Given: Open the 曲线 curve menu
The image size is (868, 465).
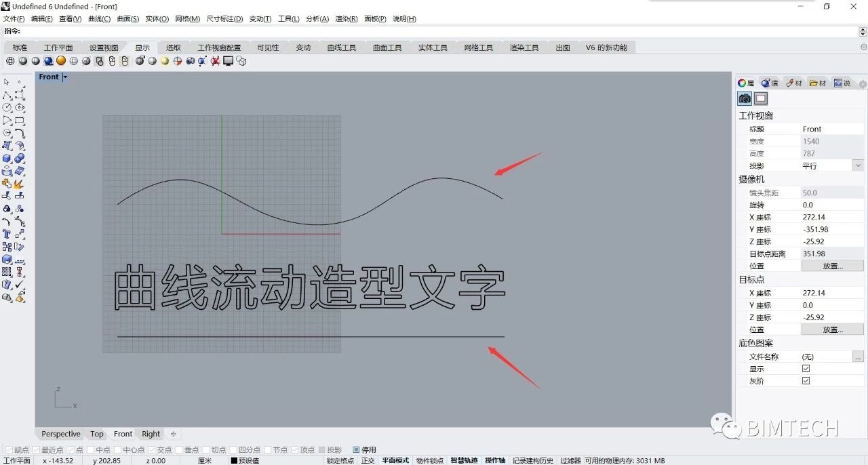Looking at the screenshot, I should point(99,19).
